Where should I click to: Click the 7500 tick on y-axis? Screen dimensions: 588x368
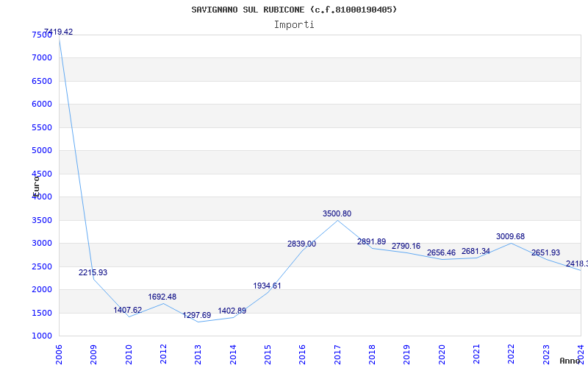click(42, 35)
